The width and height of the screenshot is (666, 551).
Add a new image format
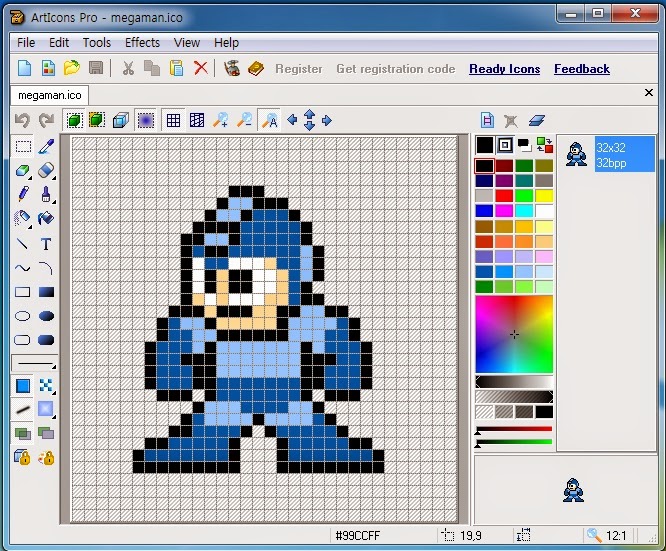[487, 120]
